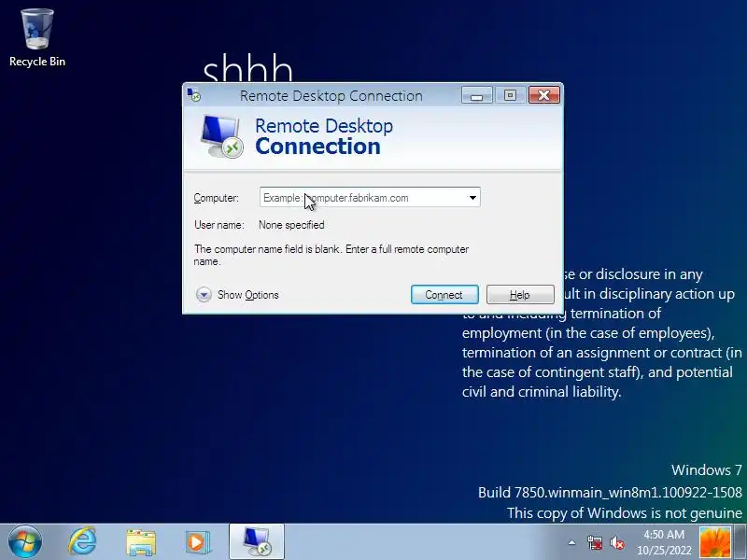Click the Connect button
747x560 pixels.
pos(444,295)
